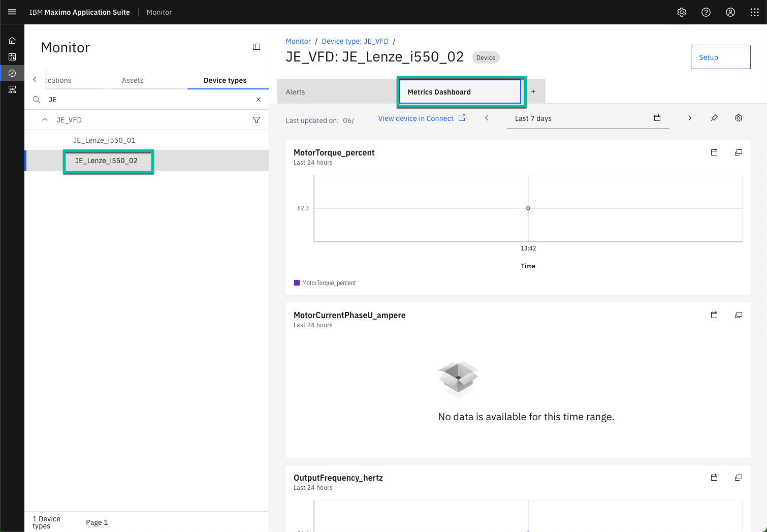The image size is (767, 532).
Task: Open suite settings gear in header
Action: click(x=682, y=12)
